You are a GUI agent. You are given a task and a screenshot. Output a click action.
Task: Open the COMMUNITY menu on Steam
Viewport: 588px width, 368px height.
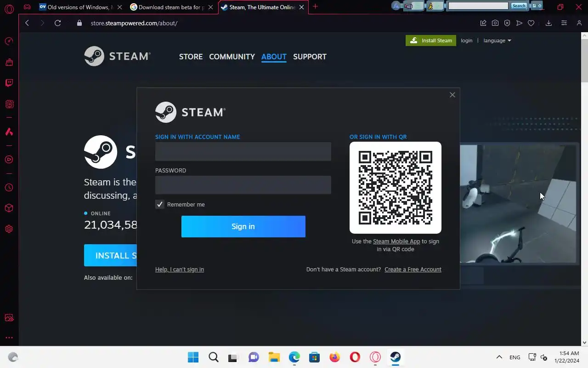pos(232,57)
